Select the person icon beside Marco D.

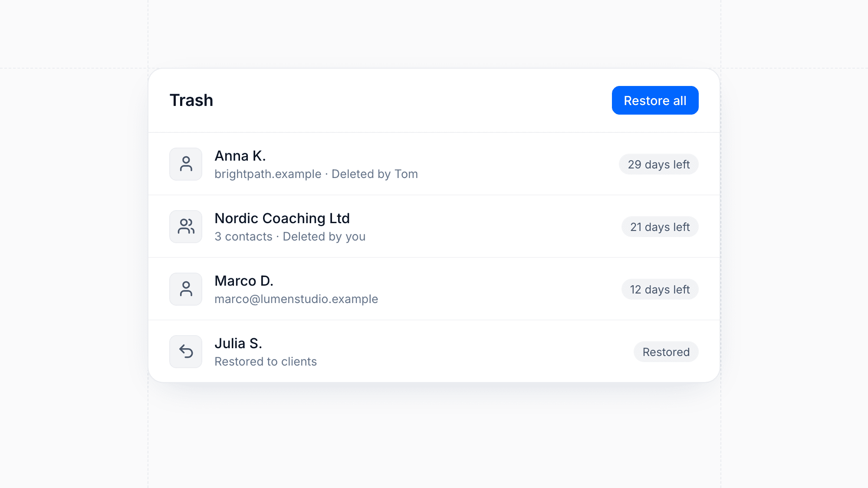[x=186, y=289]
